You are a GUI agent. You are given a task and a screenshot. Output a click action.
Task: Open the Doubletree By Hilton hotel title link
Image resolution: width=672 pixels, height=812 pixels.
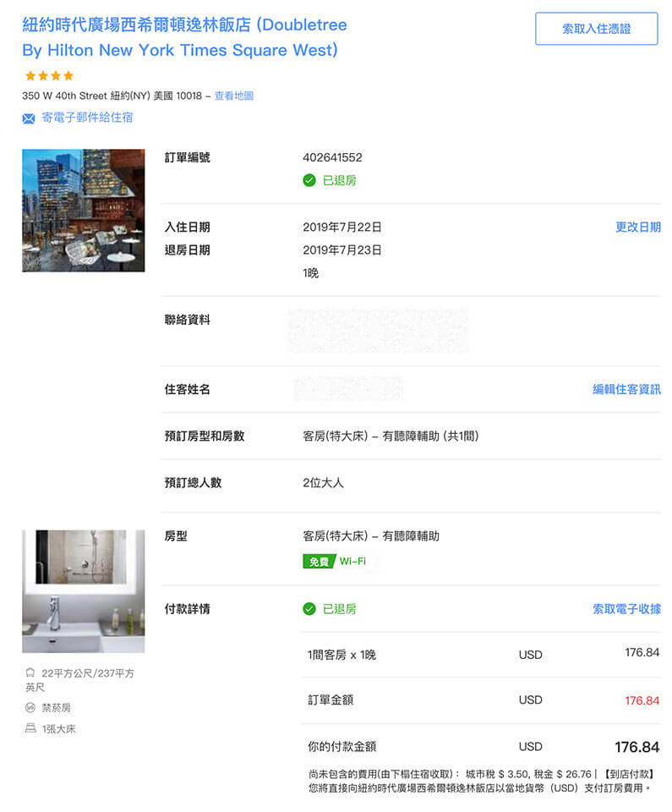[x=184, y=37]
